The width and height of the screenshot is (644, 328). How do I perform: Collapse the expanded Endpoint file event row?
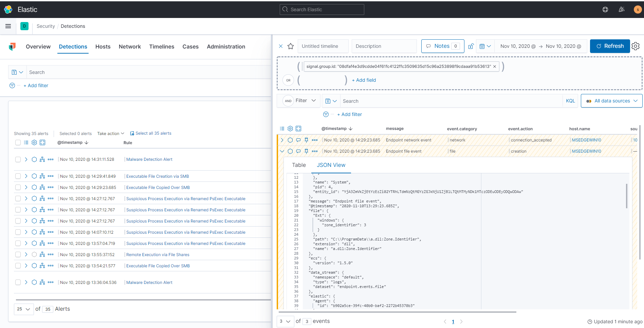click(282, 151)
